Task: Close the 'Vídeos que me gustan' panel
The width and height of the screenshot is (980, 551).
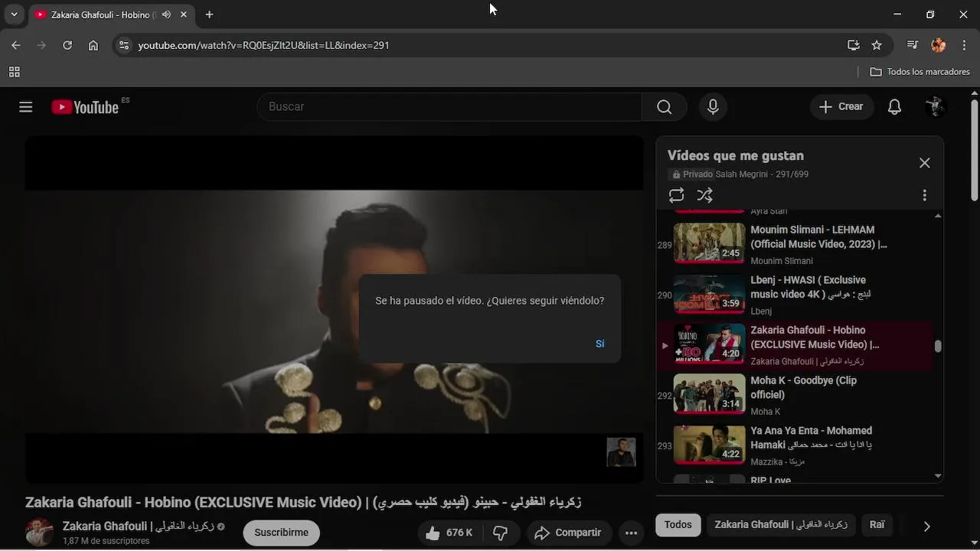Action: [924, 163]
